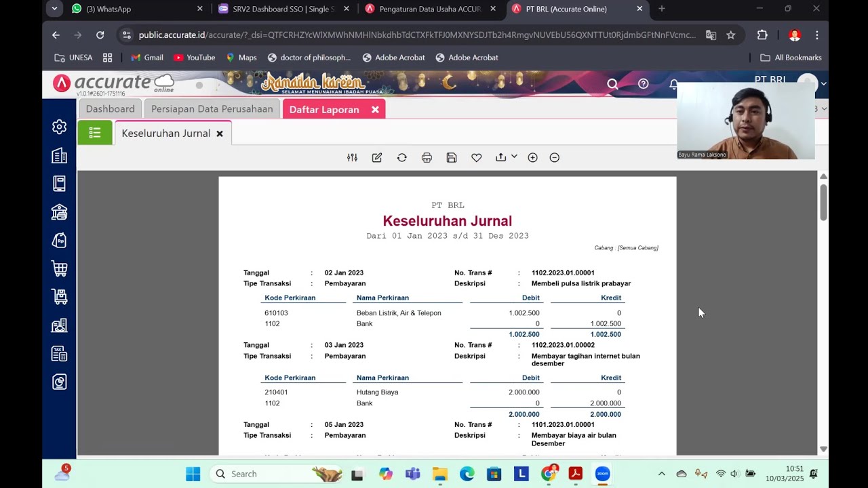The width and height of the screenshot is (868, 488).
Task: Open Chrome extensions puzzle icon
Action: 762,35
